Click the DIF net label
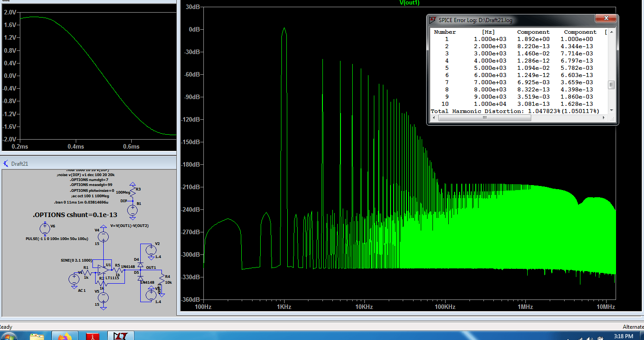 (x=124, y=201)
